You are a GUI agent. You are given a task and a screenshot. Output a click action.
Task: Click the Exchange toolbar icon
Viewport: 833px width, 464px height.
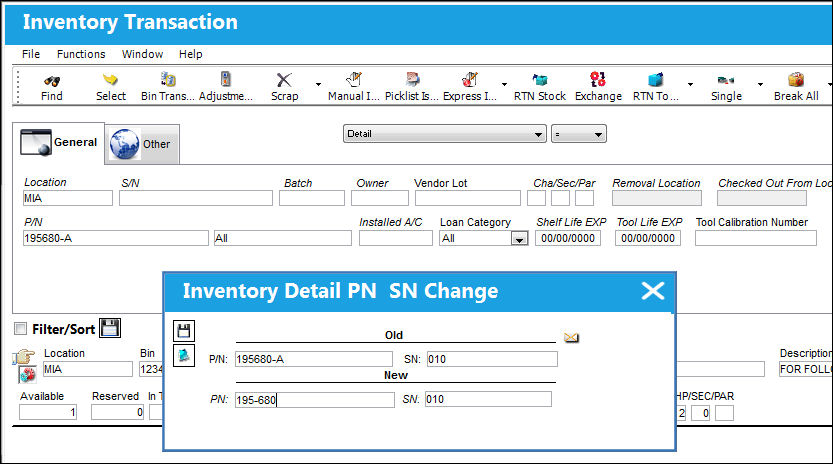tap(598, 80)
